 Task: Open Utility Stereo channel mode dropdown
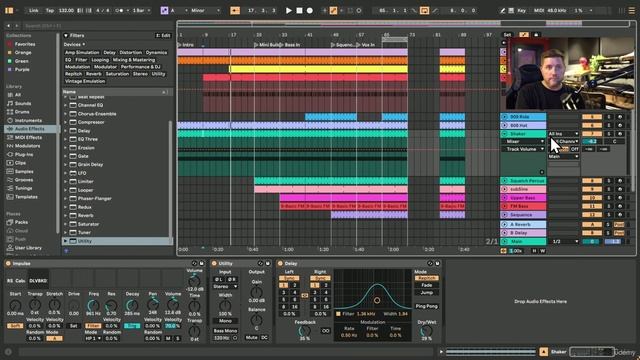pos(225,287)
